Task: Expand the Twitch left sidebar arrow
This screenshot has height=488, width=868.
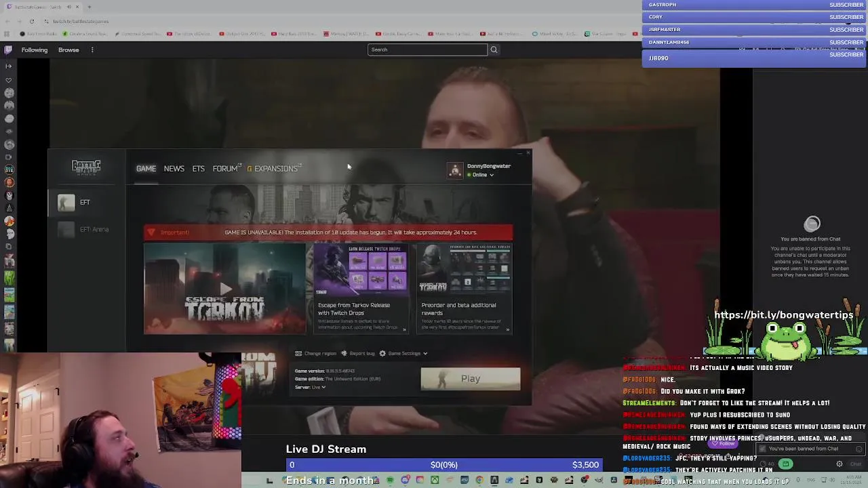Action: (x=8, y=66)
